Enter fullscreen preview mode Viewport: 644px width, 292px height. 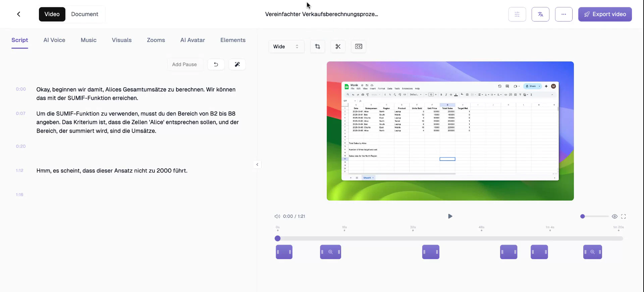623,216
